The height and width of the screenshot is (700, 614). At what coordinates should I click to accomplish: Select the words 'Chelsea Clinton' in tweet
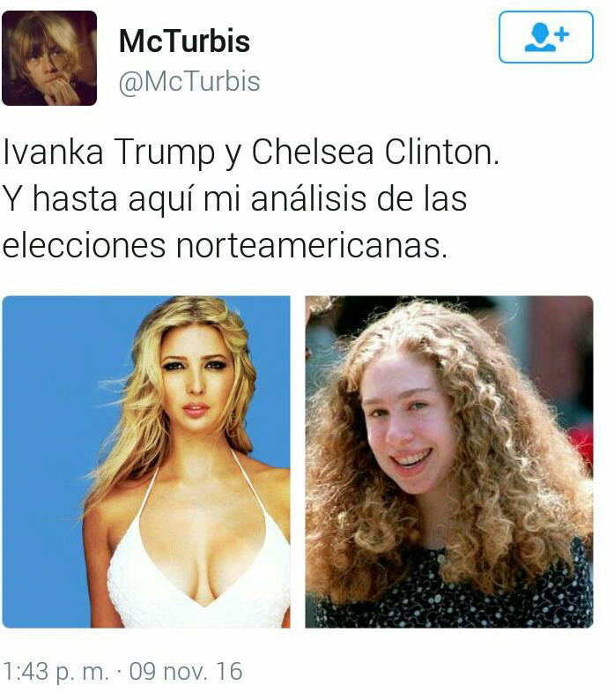pos(375,153)
